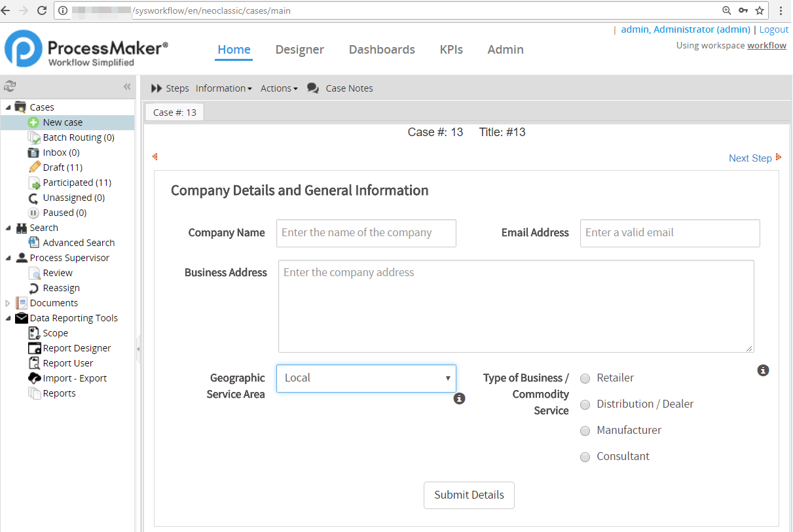Follow the Next Step link

pos(750,158)
